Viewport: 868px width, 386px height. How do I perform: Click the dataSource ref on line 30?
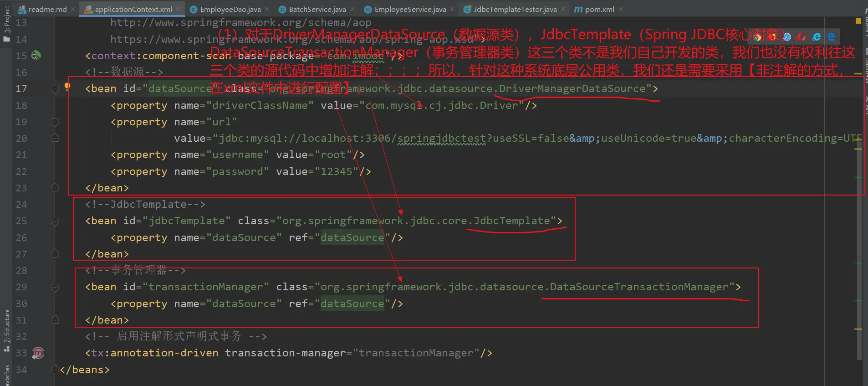(x=352, y=304)
